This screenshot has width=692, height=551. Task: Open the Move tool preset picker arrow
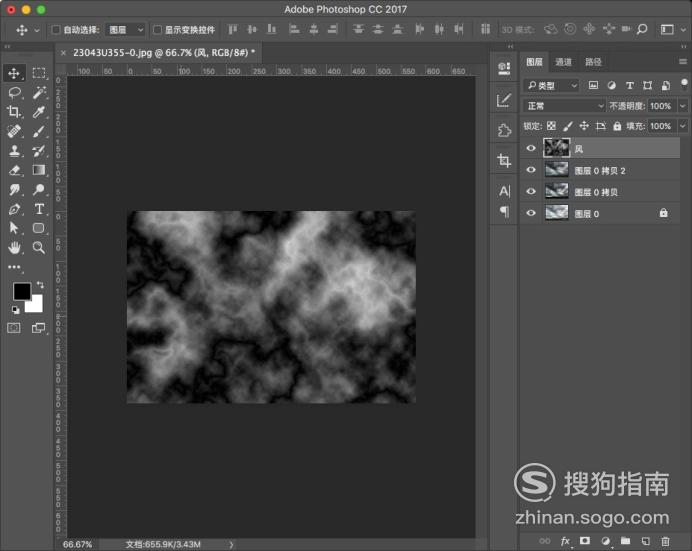point(37,30)
